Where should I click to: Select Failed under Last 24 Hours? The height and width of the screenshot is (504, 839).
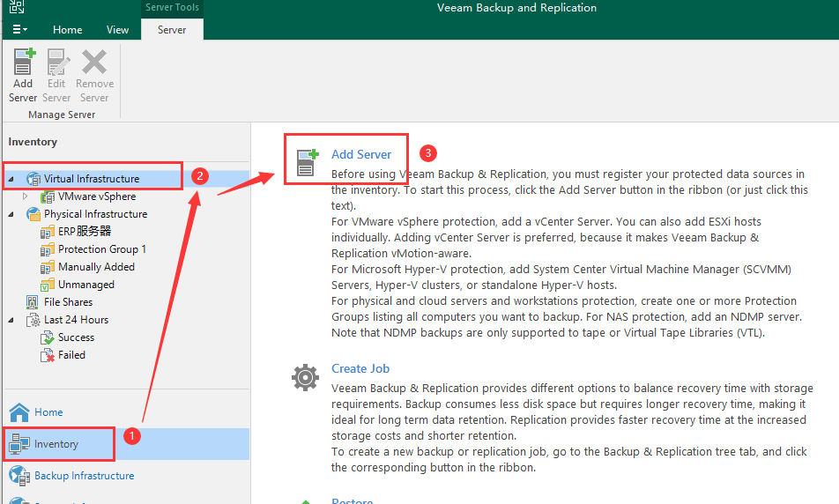[71, 355]
